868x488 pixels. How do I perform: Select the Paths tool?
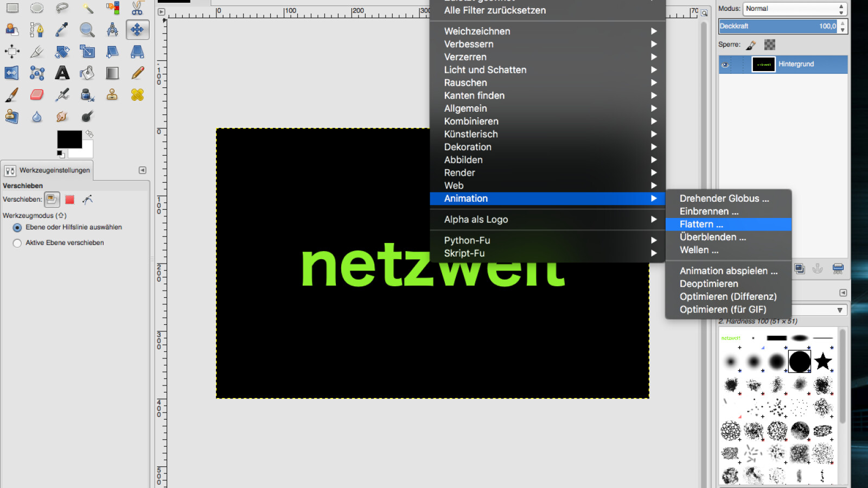37,29
